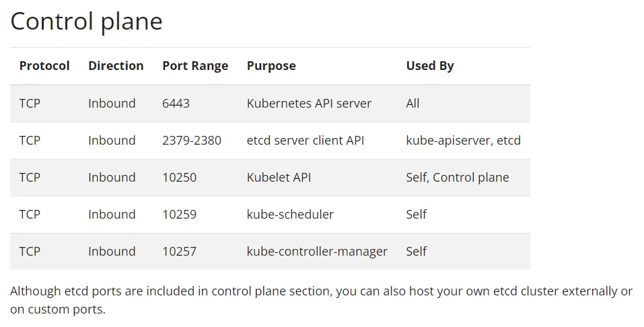The width and height of the screenshot is (644, 327).
Task: Click the Purpose column header
Action: 271,66
